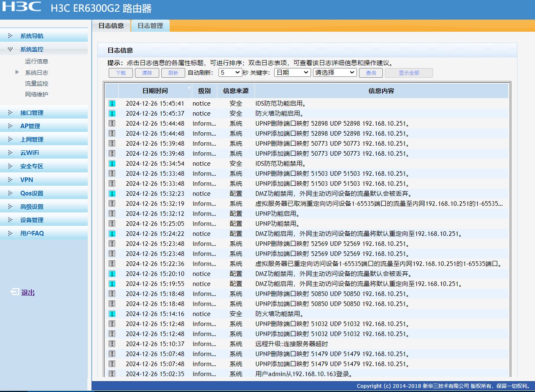
Task: Click the notice icon on IDS防范功能启用 row
Action: pos(112,104)
